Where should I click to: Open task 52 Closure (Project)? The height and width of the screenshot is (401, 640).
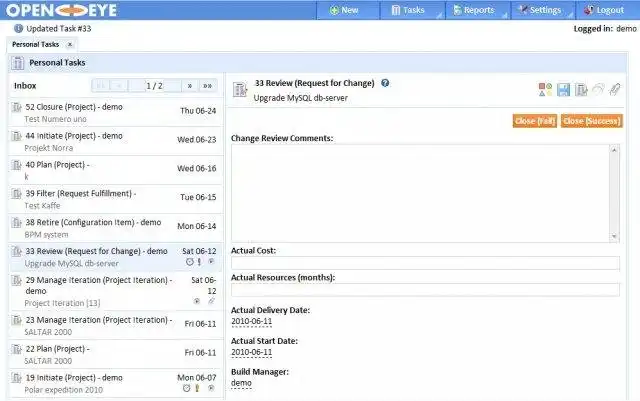(x=116, y=112)
